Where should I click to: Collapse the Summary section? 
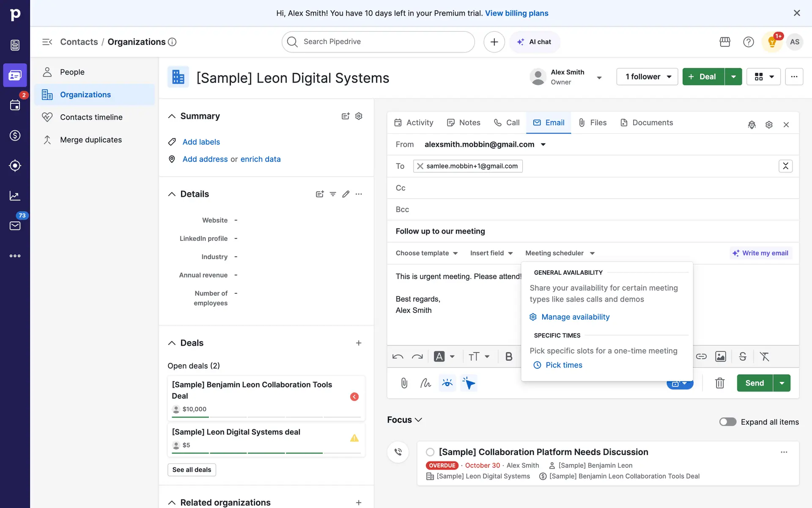(172, 116)
